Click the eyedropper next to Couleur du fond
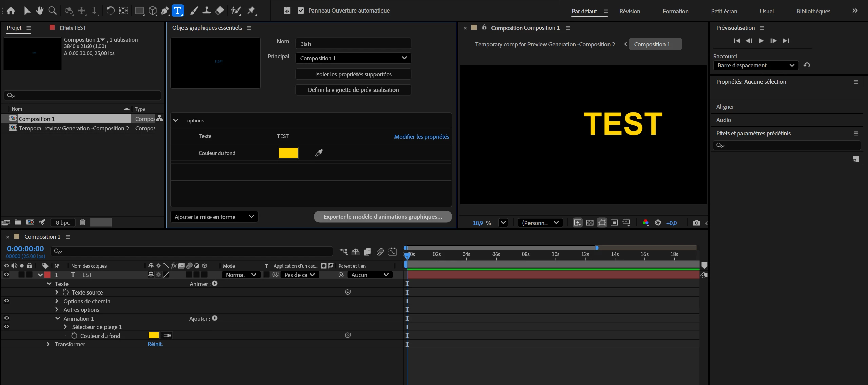 pyautogui.click(x=319, y=153)
